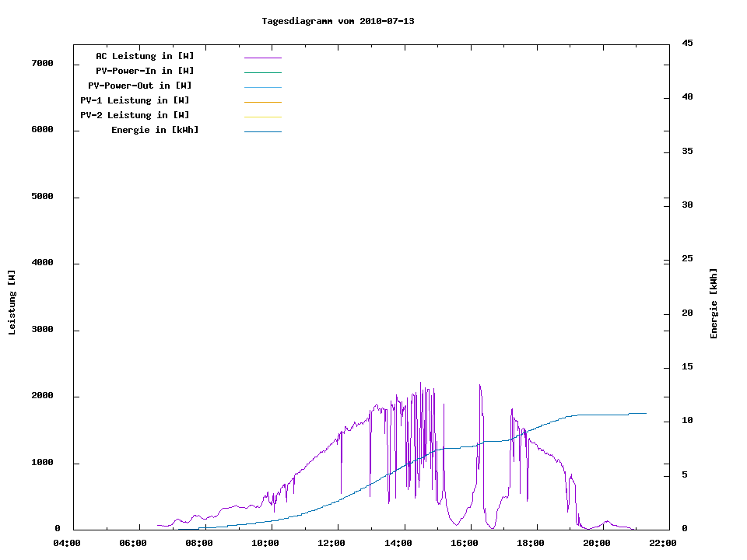This screenshot has height=560, width=747.
Task: Choose the PV-1 Leistung in [W] legend label
Action: (x=135, y=101)
